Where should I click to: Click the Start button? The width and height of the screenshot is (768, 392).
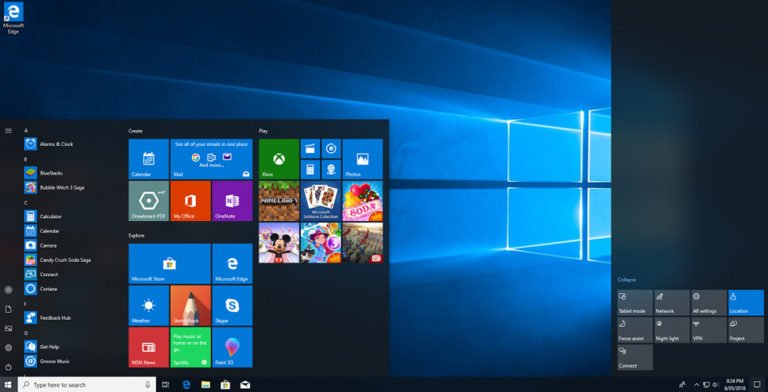tap(8, 385)
